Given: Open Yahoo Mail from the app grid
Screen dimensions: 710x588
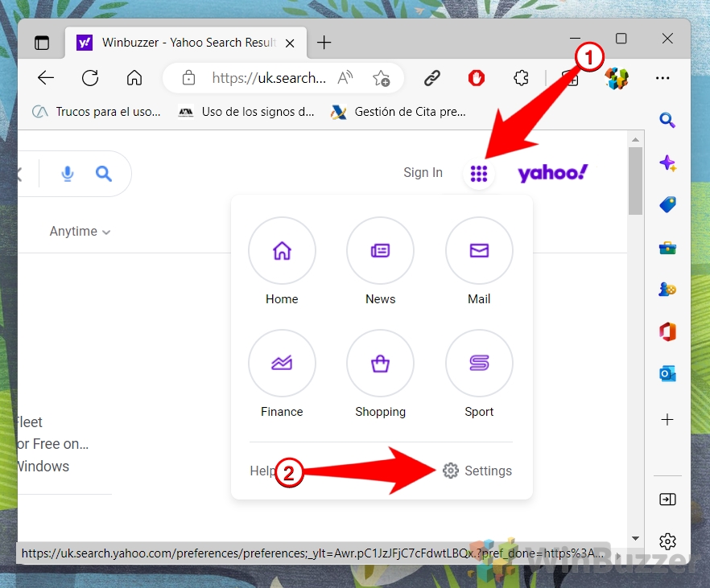Looking at the screenshot, I should point(479,251).
